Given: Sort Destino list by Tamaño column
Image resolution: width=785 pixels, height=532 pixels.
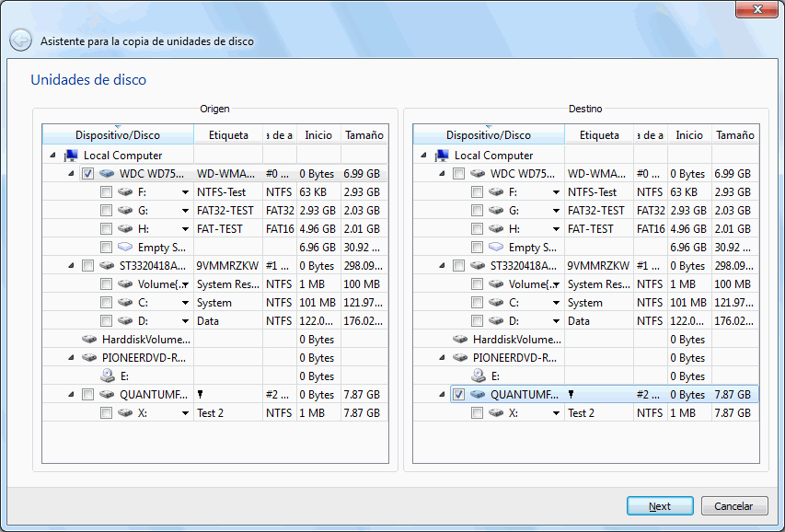Looking at the screenshot, I should click(x=735, y=134).
